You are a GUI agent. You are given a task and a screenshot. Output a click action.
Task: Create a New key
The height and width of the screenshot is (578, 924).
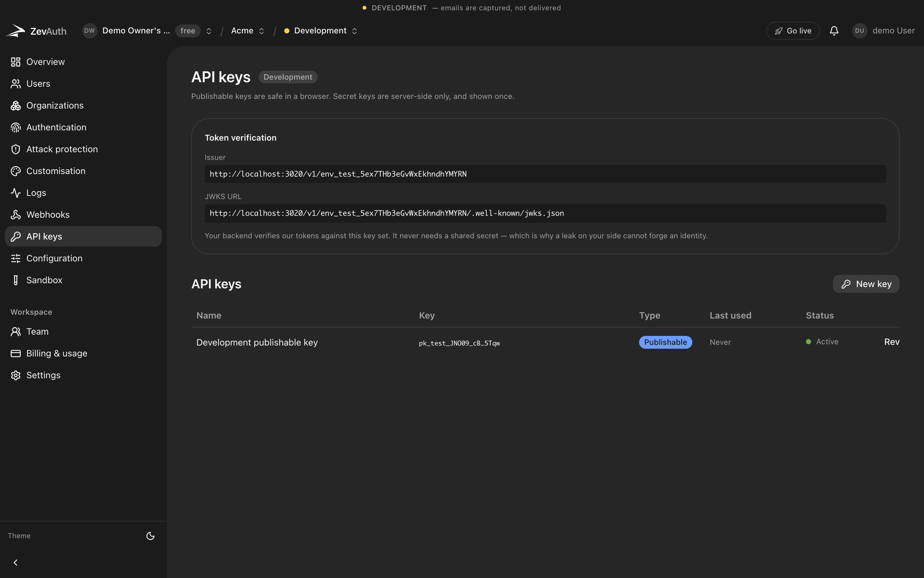[x=866, y=284]
